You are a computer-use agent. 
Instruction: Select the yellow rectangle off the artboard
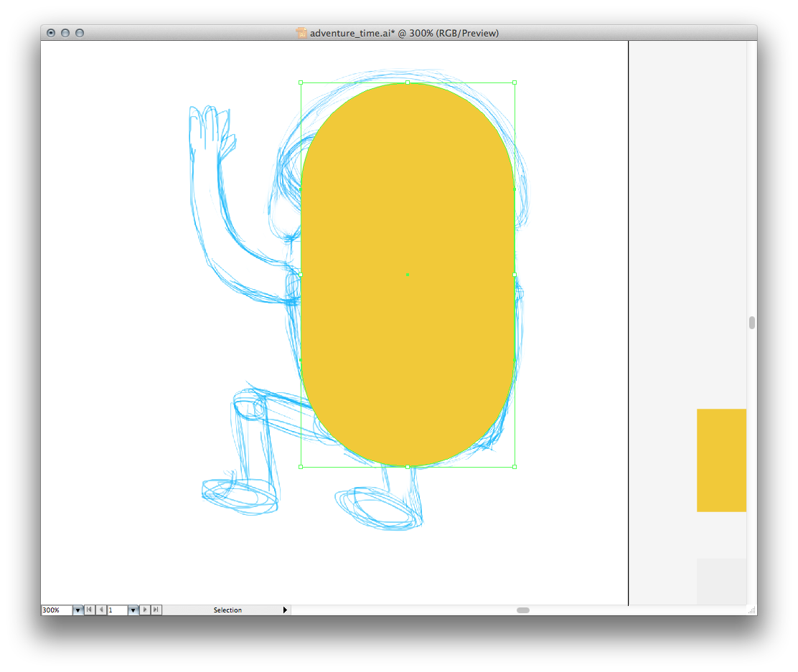click(x=721, y=460)
